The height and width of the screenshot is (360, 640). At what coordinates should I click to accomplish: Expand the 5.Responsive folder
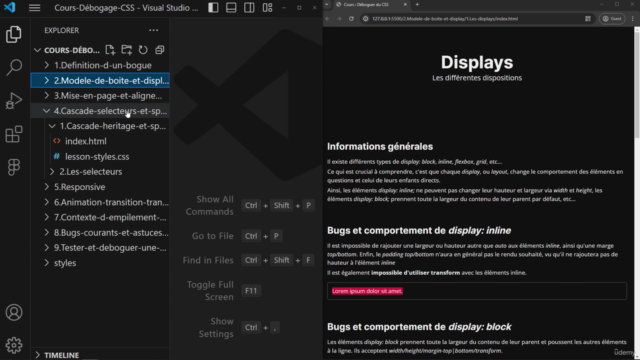click(100, 187)
